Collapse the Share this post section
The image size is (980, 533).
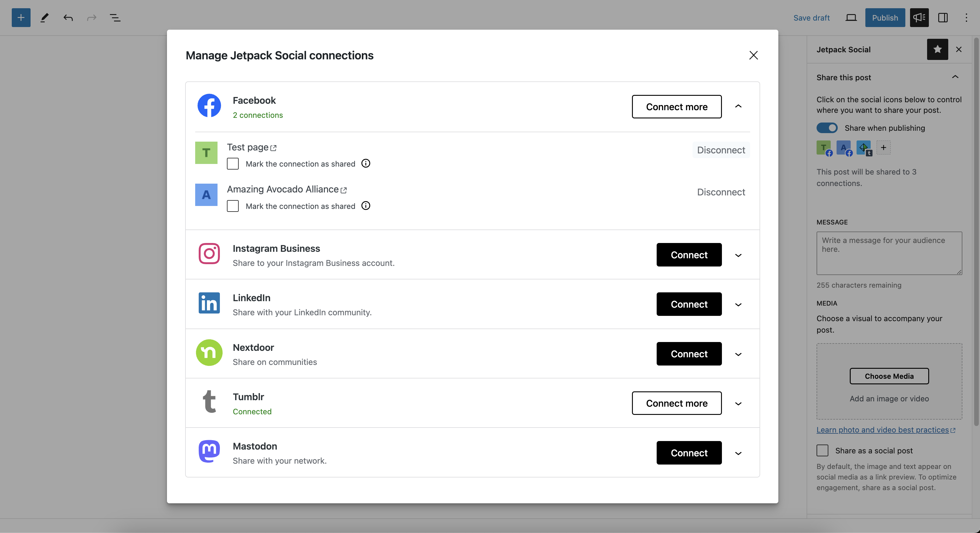[955, 77]
